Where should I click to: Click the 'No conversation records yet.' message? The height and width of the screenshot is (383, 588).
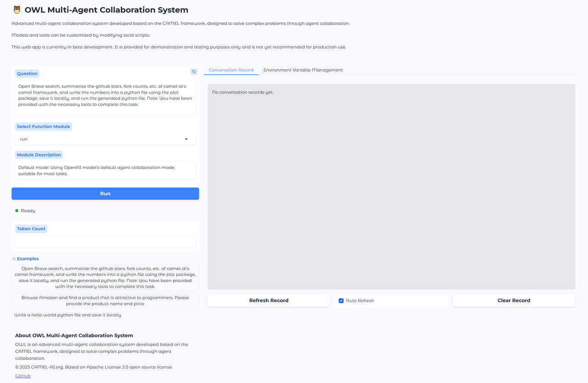(x=243, y=92)
